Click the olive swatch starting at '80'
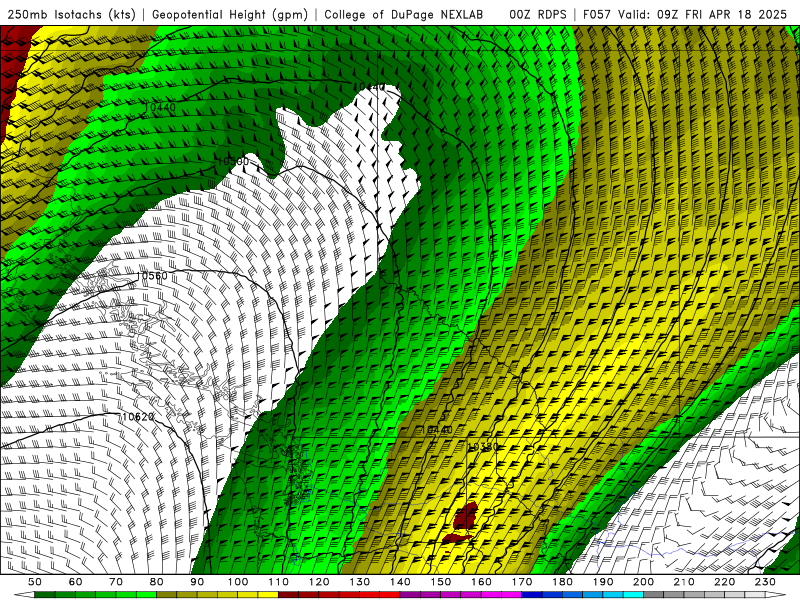 [166, 595]
